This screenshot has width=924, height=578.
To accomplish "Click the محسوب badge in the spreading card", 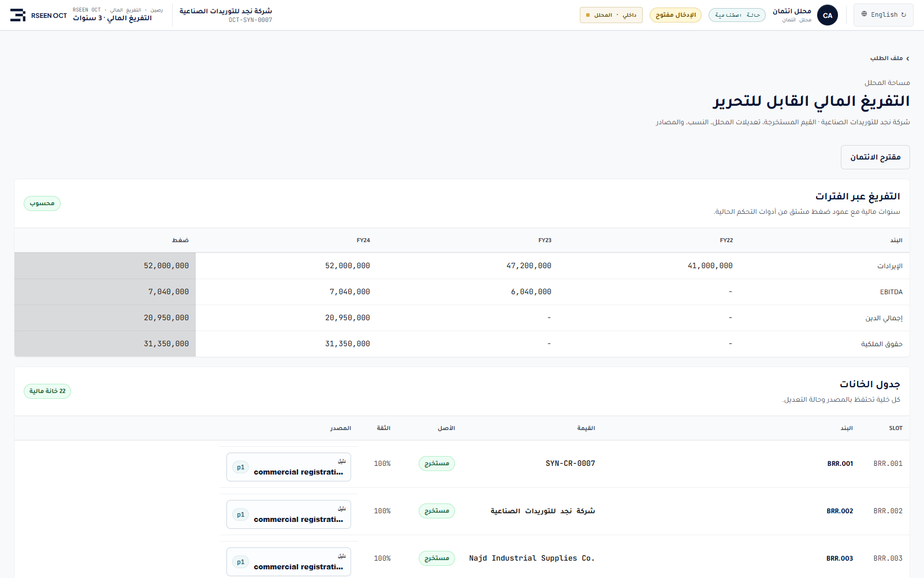I will 42,203.
